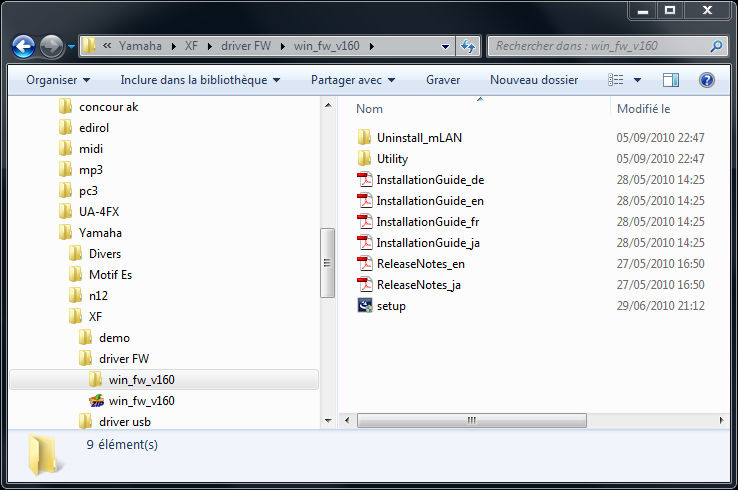Click the horizontal scroll right arrow
The width and height of the screenshot is (738, 490).
722,420
